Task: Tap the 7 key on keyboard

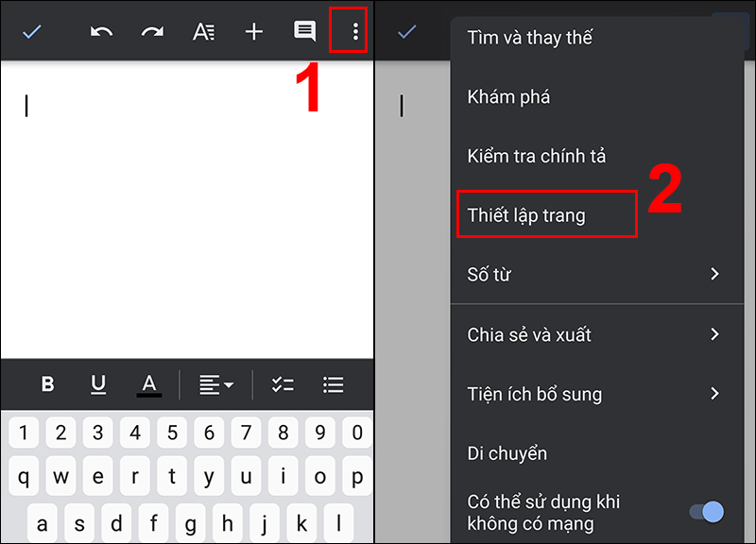Action: tap(246, 433)
